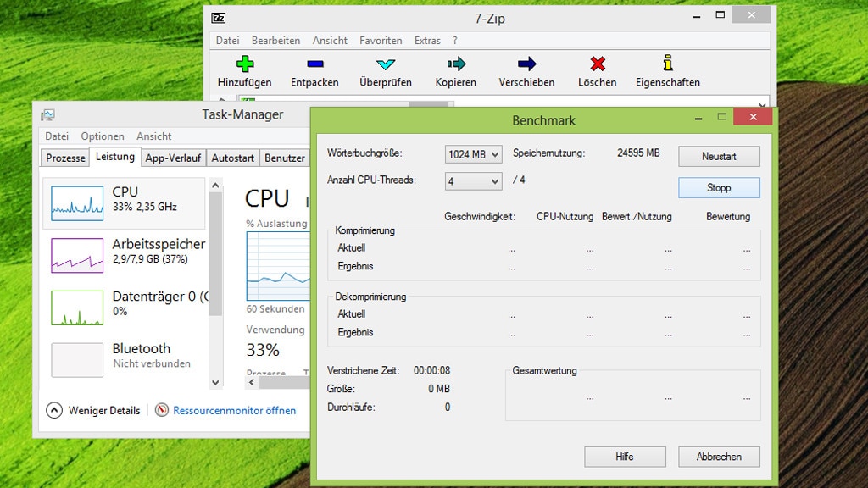Click the CPU utilization graph in the Leistung view
Viewport: 868px width, 488px height.
coord(278,265)
